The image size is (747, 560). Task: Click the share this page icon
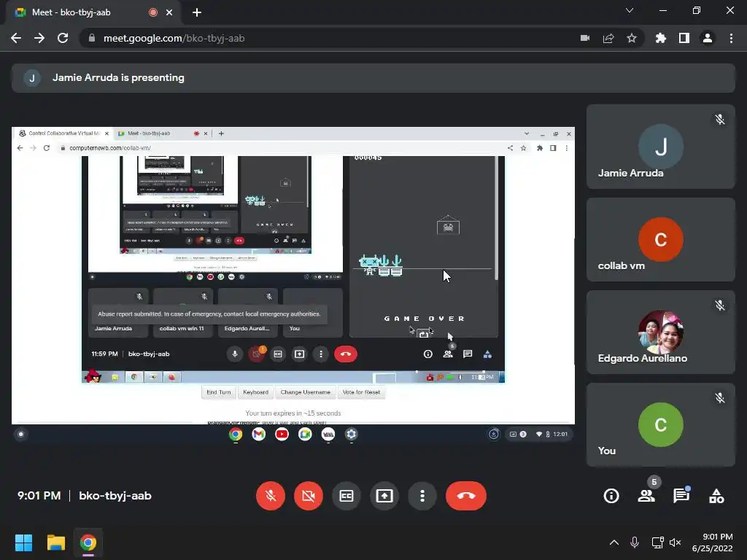[x=608, y=38]
